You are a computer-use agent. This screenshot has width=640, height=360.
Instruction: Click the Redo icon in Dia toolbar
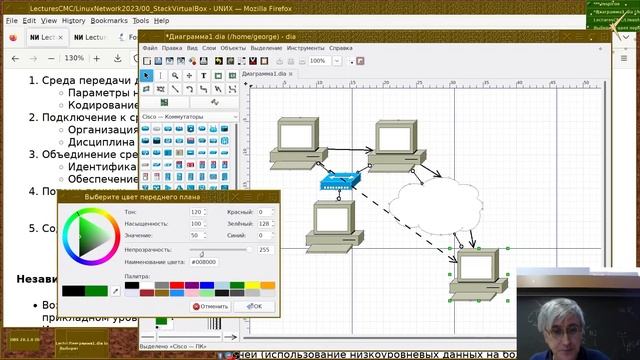click(x=230, y=61)
